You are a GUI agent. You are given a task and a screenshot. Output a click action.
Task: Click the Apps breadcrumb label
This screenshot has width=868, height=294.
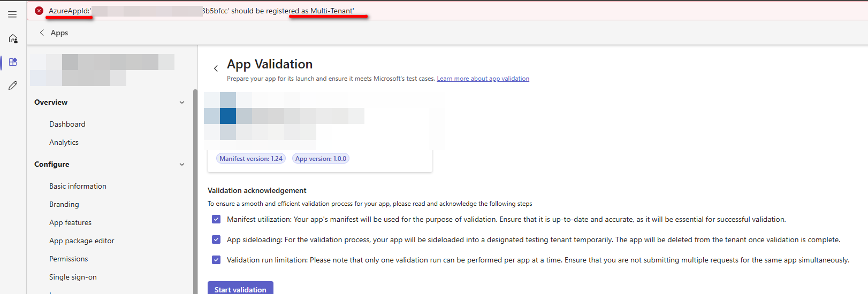pyautogui.click(x=59, y=33)
